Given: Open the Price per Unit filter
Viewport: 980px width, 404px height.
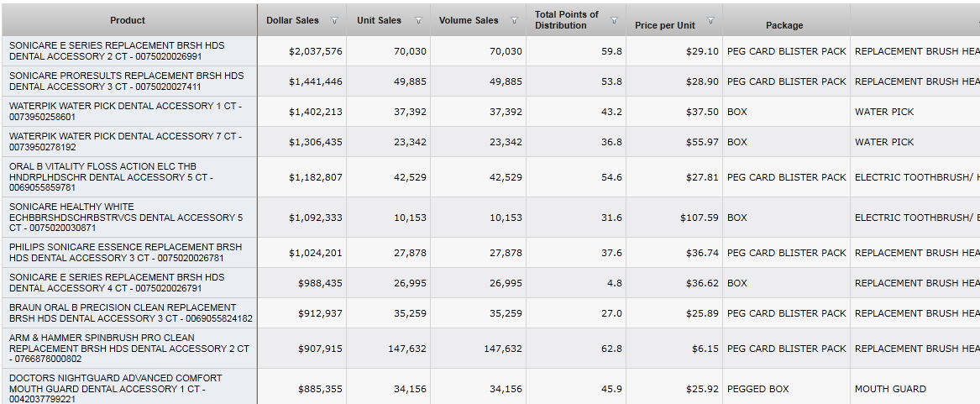Looking at the screenshot, I should coord(711,21).
